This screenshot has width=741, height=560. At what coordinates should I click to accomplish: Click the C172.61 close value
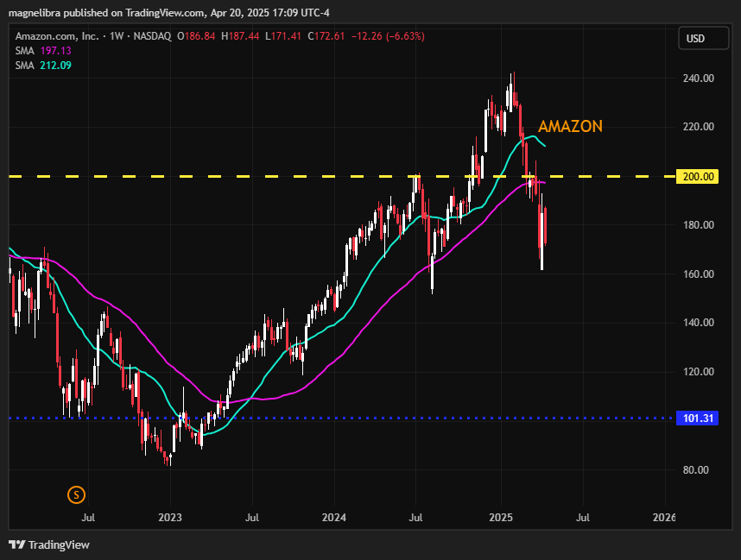pyautogui.click(x=326, y=36)
